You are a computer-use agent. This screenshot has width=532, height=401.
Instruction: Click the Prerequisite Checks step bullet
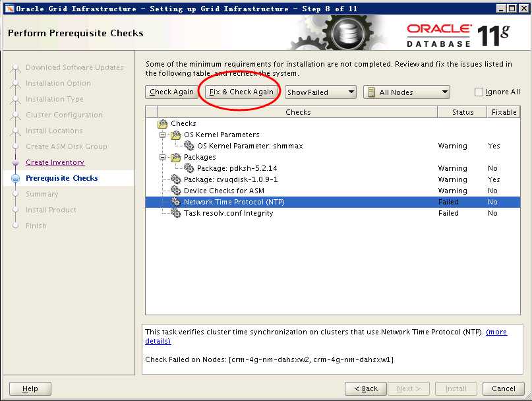point(15,178)
